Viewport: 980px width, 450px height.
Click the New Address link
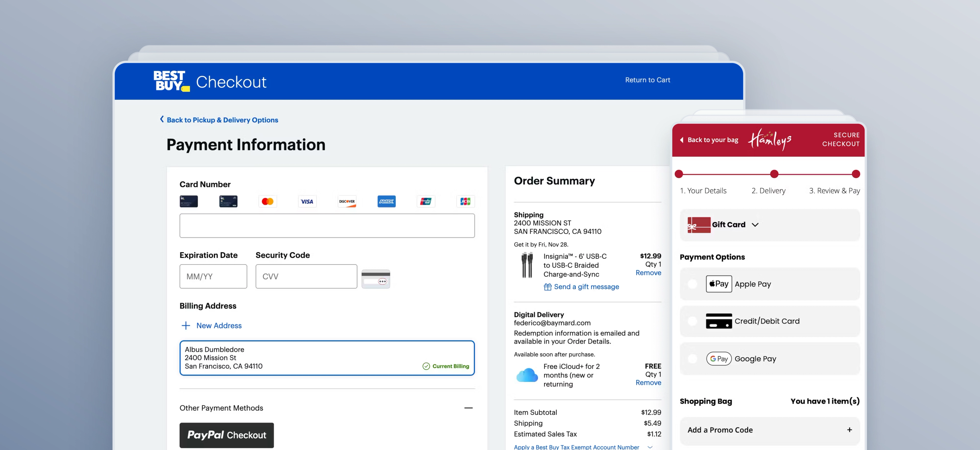219,326
